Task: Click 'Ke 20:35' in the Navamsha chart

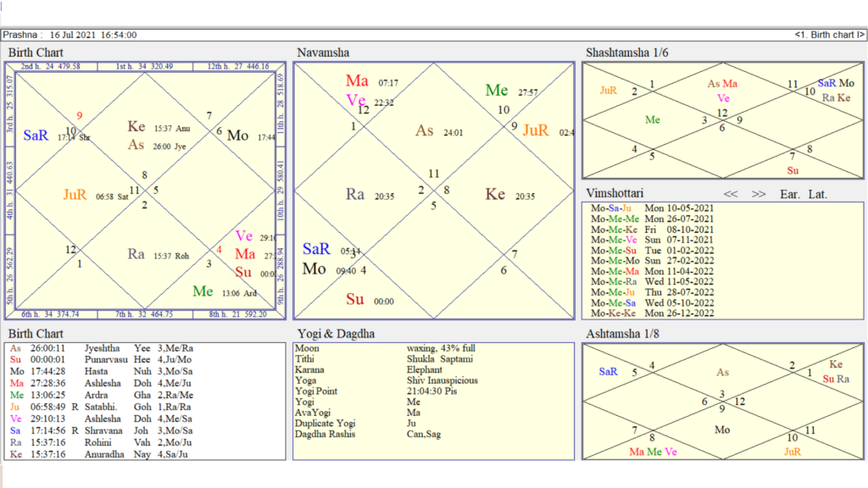Action: 510,195
